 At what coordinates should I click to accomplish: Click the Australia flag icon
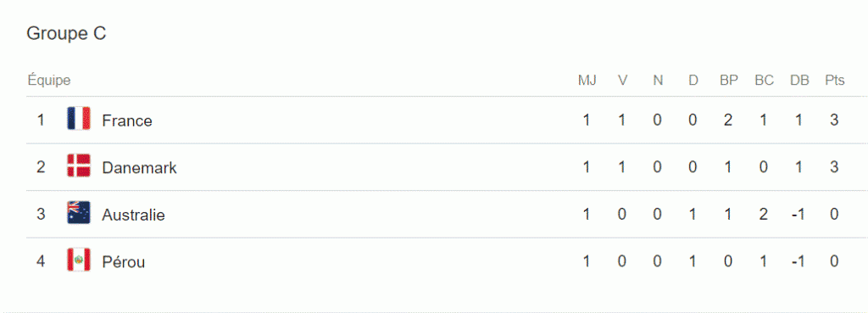(x=79, y=213)
